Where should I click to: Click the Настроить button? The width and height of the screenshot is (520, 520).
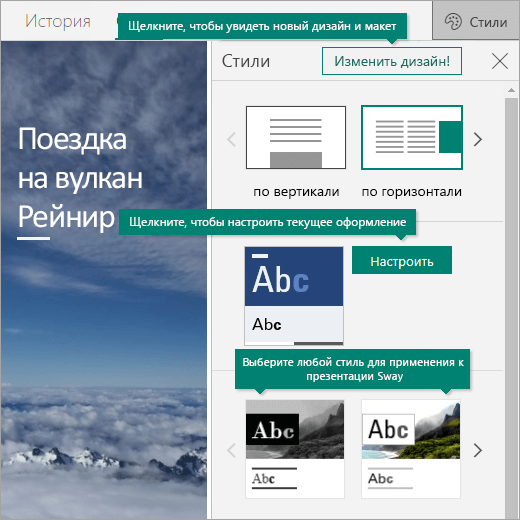tap(402, 260)
